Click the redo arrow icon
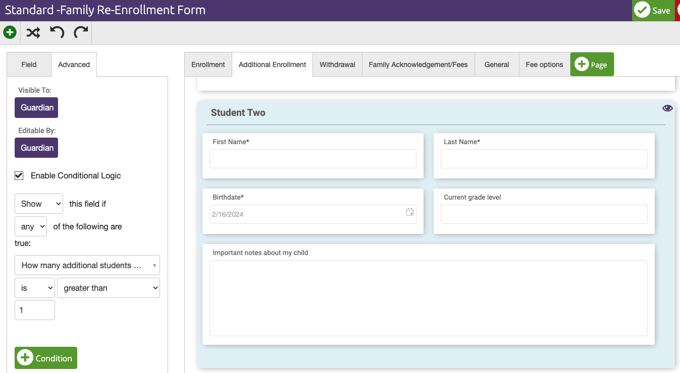680x373 pixels. 81,33
